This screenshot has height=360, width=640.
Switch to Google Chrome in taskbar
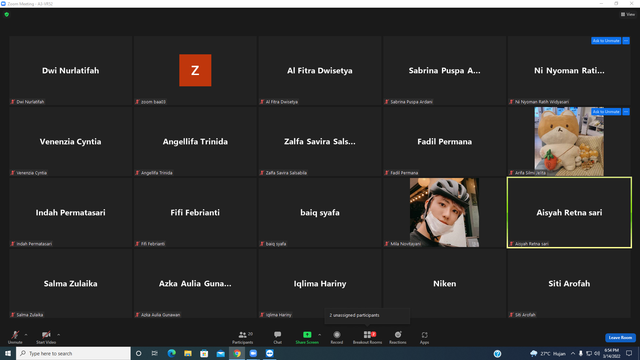(237, 353)
